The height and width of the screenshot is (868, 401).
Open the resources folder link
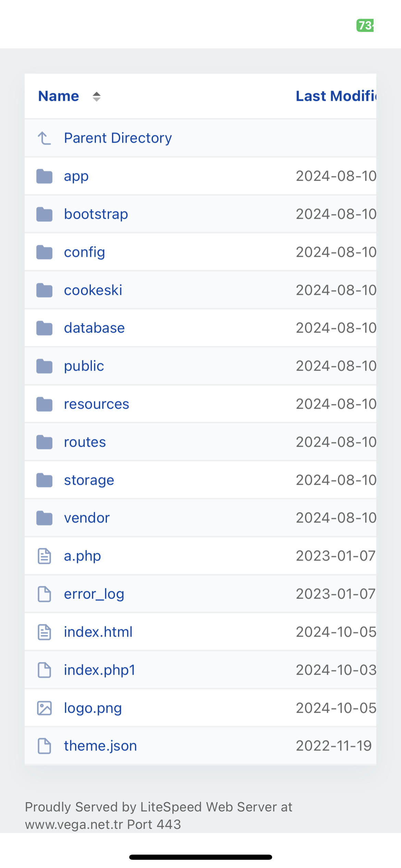click(x=97, y=404)
